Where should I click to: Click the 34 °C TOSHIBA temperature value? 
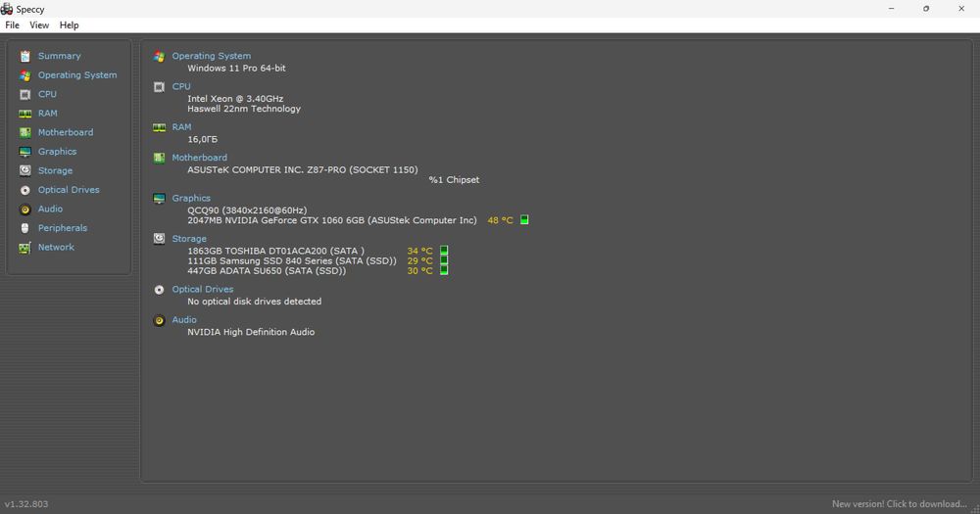tap(420, 251)
